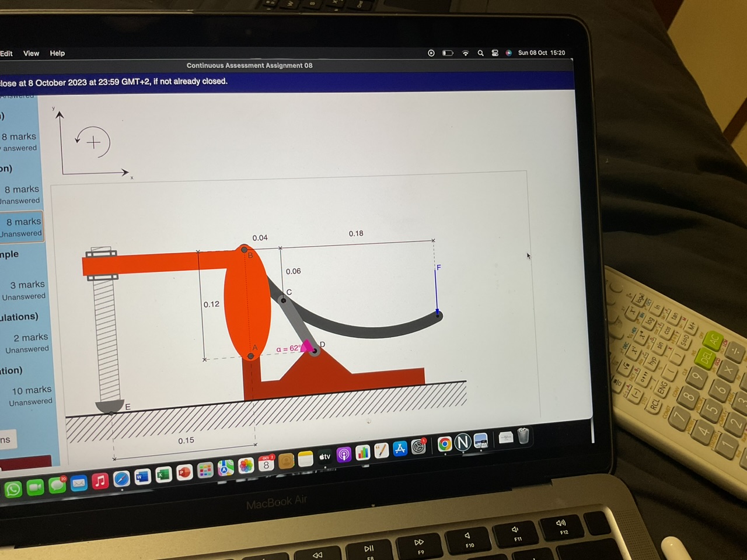Open Spotlight search in the menu bar

click(480, 52)
